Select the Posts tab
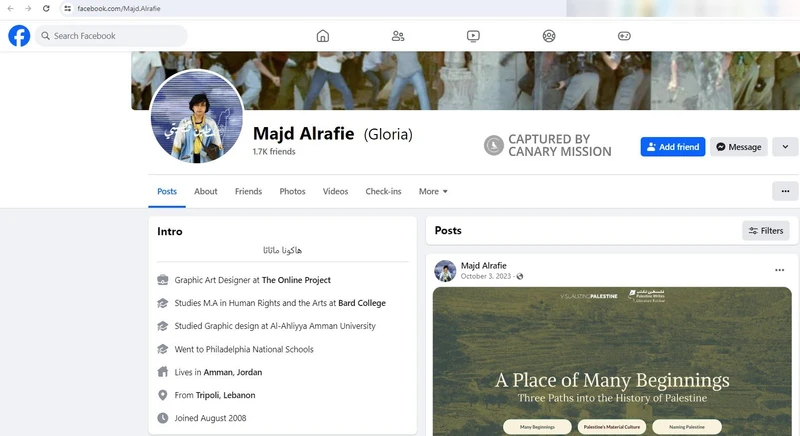The width and height of the screenshot is (800, 436). pyautogui.click(x=167, y=191)
